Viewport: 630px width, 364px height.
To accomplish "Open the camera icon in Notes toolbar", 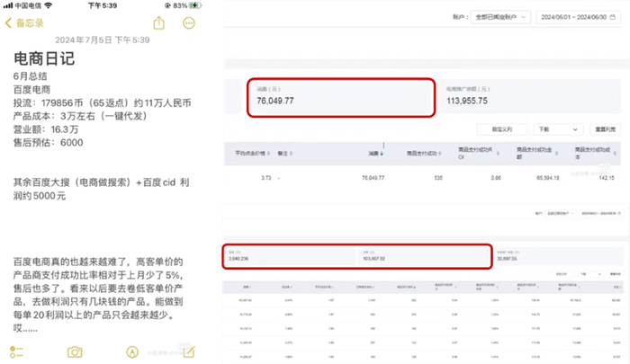I will tap(75, 352).
